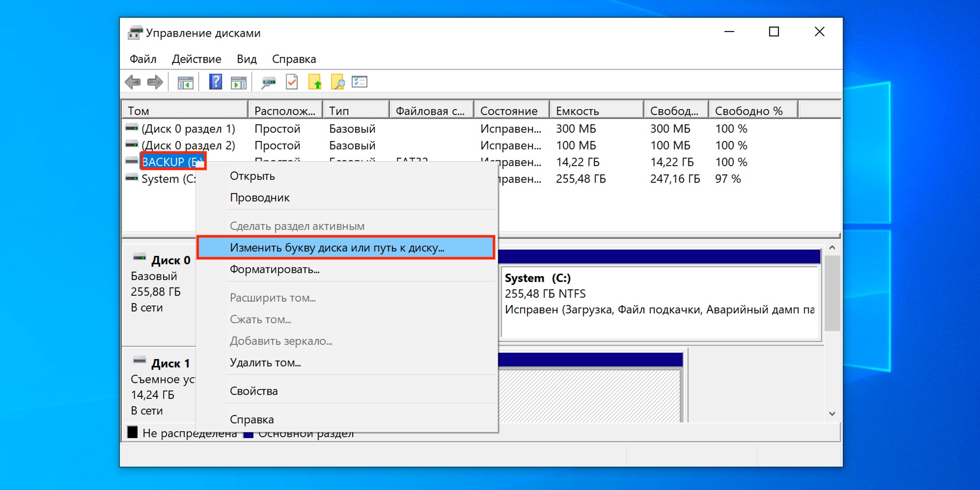Click the folder with magnifier toolbar icon

pos(338,82)
